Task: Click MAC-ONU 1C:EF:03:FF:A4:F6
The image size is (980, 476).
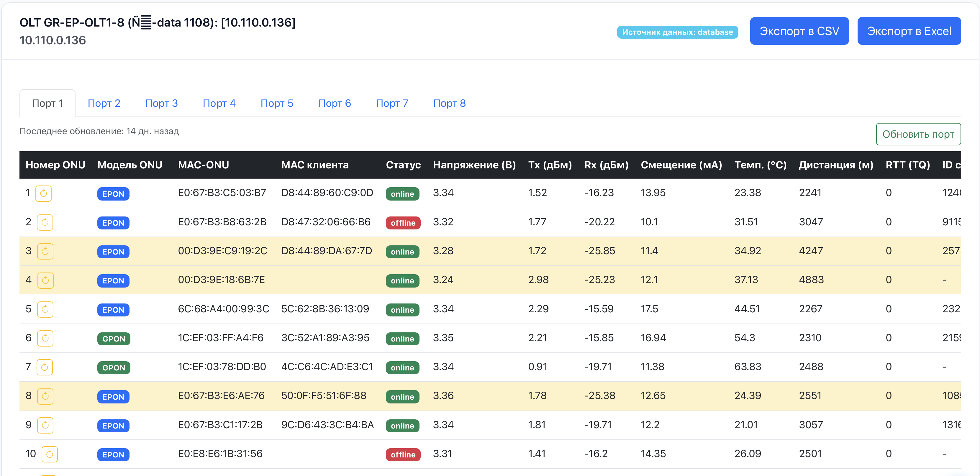Action: pyautogui.click(x=221, y=338)
